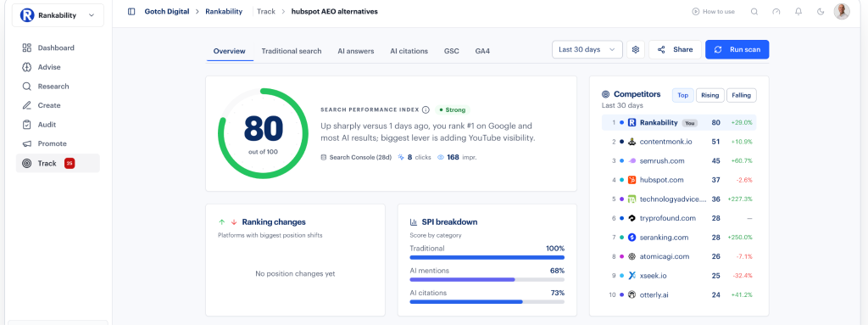Open the Last 30 days dropdown
The height and width of the screenshot is (325, 868).
(x=587, y=49)
